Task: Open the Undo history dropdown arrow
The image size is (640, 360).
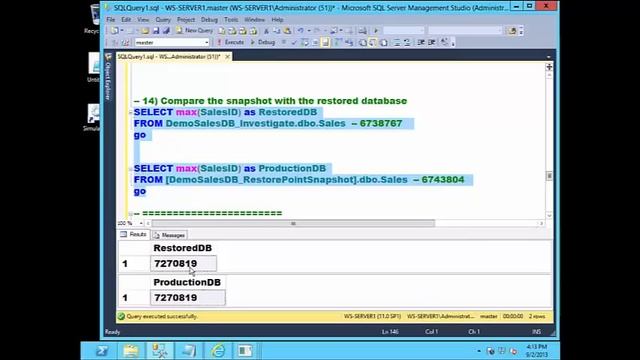Action: coord(309,31)
